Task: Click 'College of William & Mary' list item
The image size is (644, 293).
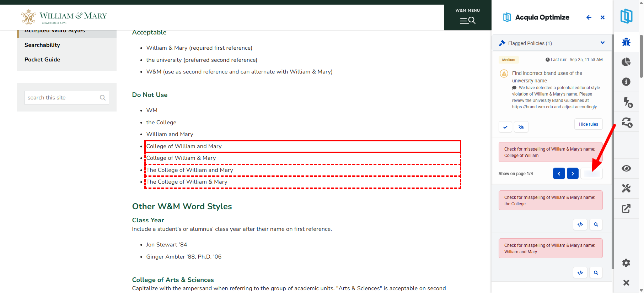Action: 181,158
